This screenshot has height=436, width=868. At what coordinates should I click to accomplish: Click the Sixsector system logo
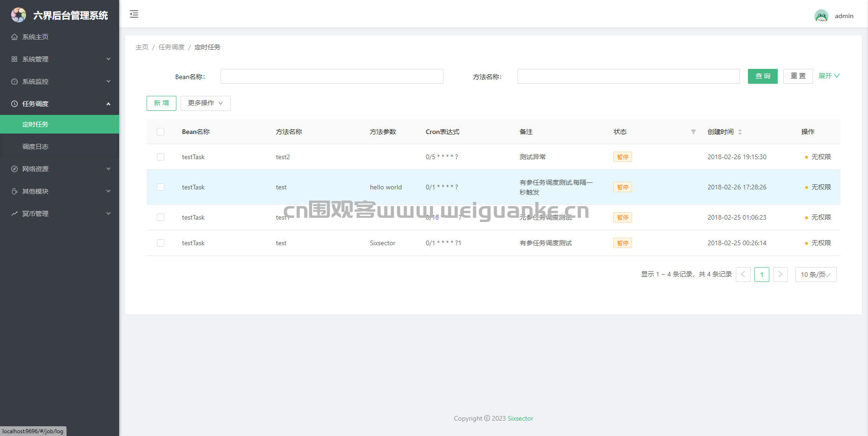tap(19, 15)
